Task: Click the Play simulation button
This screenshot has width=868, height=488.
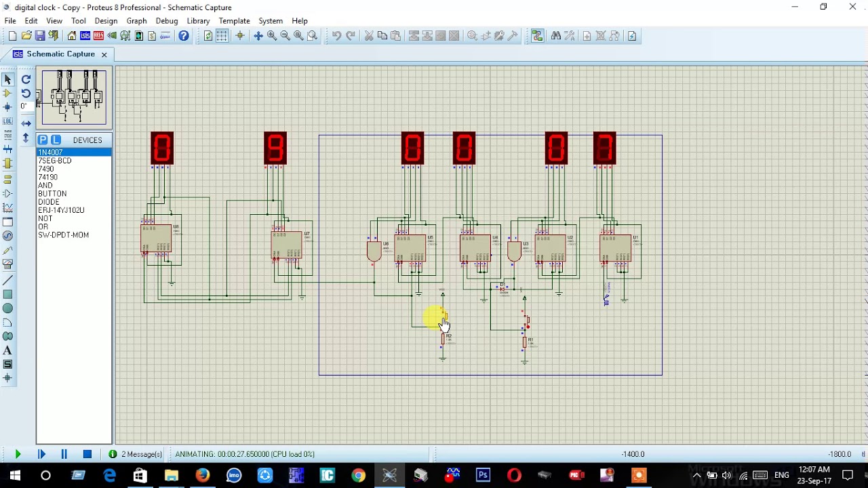Action: coord(18,454)
